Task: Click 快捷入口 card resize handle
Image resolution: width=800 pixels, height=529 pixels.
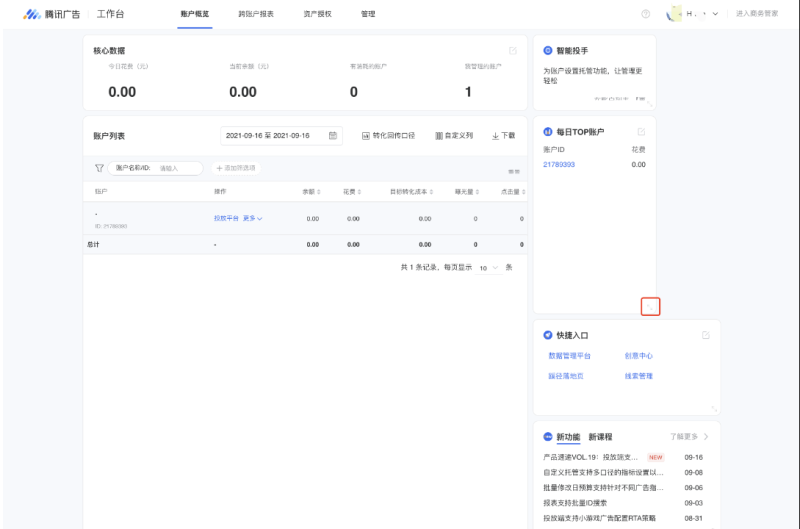Action: click(x=714, y=409)
